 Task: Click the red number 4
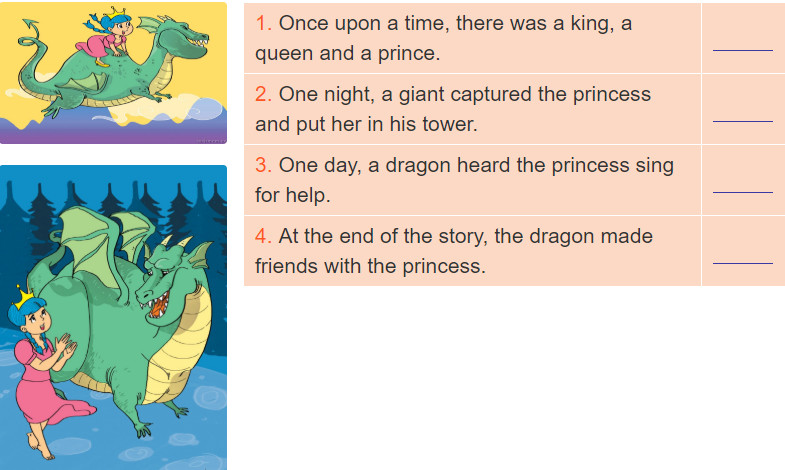263,236
